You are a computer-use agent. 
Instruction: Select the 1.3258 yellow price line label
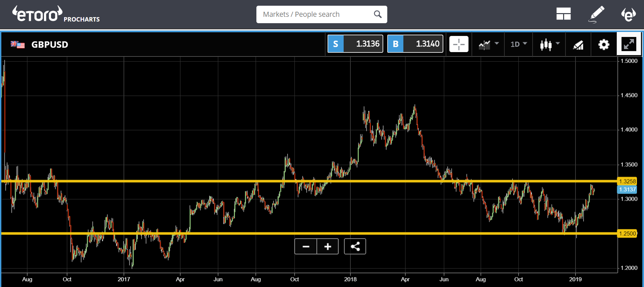coord(627,181)
